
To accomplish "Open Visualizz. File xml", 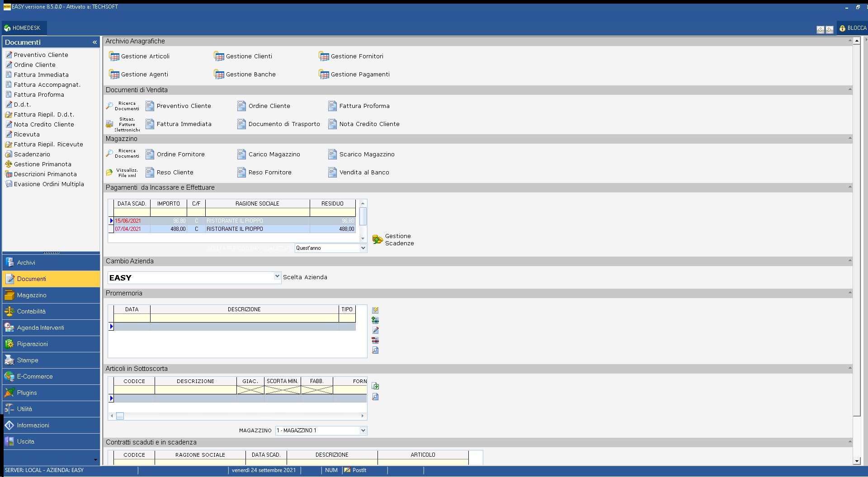I will click(x=123, y=173).
